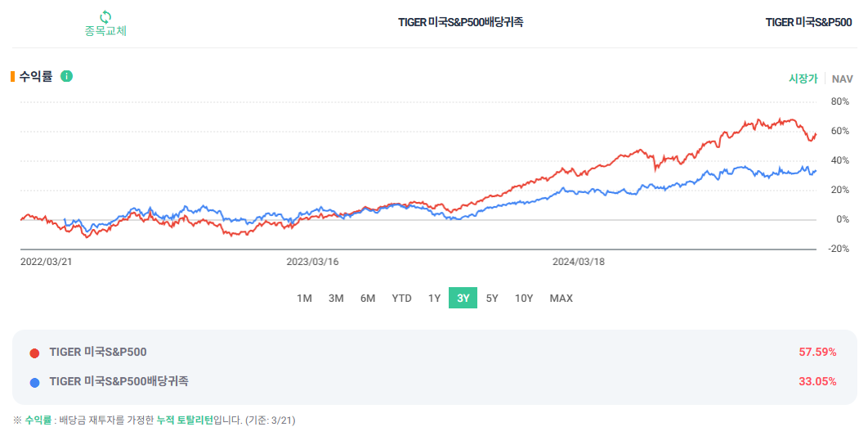Click the -20% y-axis label

pyautogui.click(x=839, y=249)
